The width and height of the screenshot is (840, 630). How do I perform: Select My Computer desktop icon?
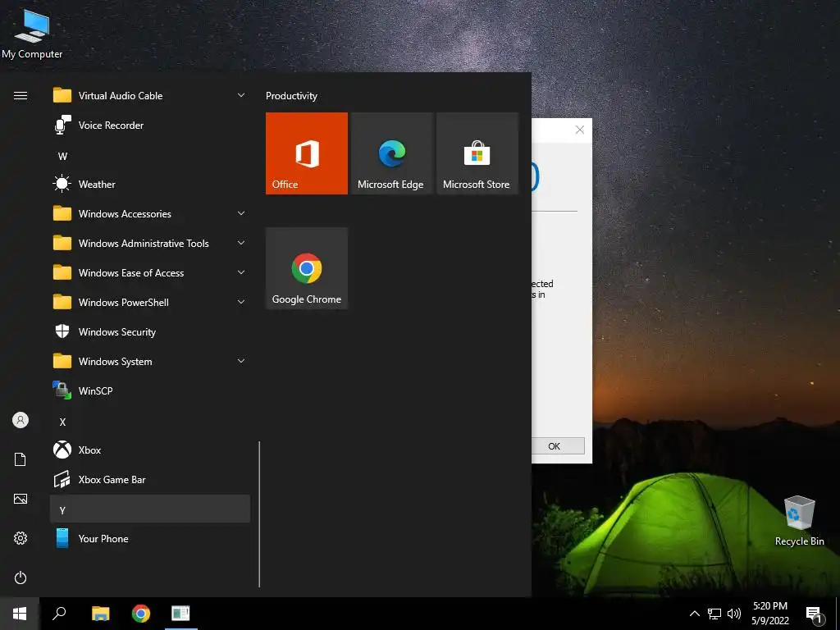[32, 33]
